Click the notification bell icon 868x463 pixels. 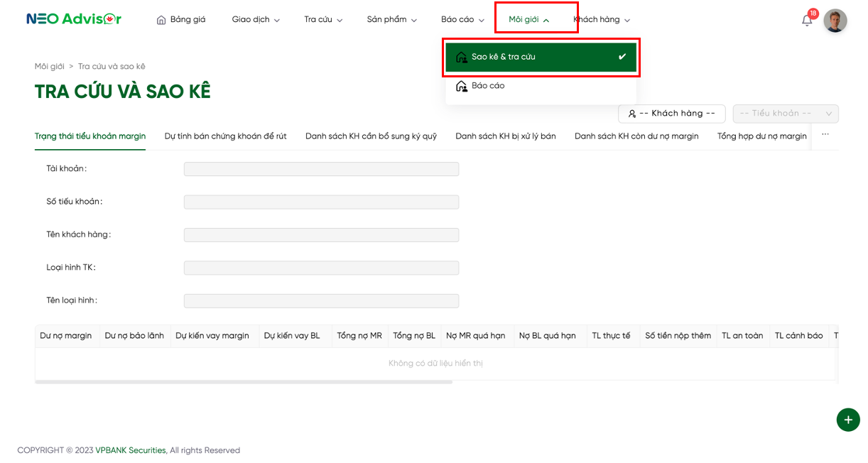[x=807, y=21]
